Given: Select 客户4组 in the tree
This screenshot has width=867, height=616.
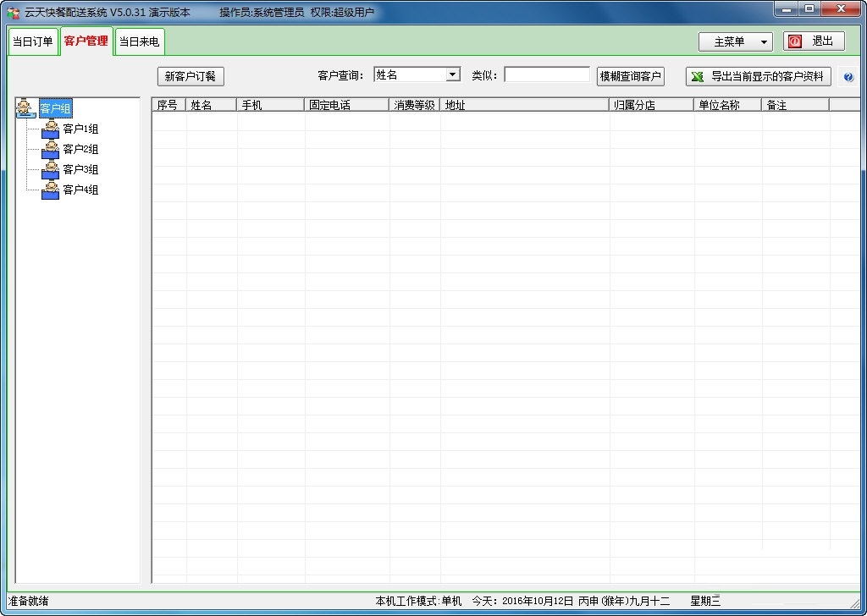Looking at the screenshot, I should 80,190.
